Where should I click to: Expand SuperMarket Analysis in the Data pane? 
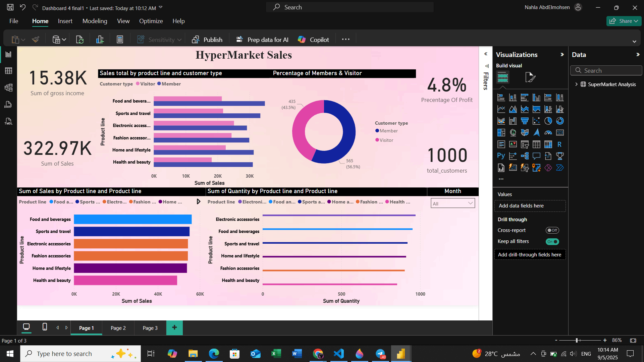click(x=577, y=84)
